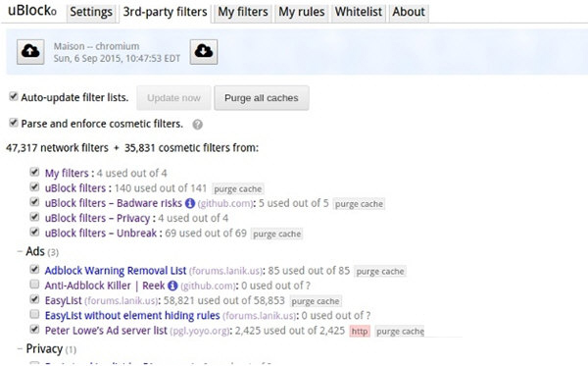Purge cache for EasyList

point(316,301)
